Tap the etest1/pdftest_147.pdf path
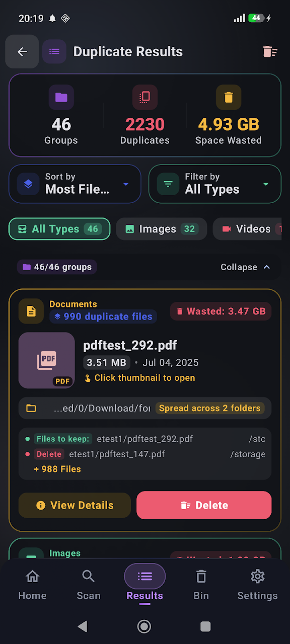The width and height of the screenshot is (290, 644). [117, 454]
